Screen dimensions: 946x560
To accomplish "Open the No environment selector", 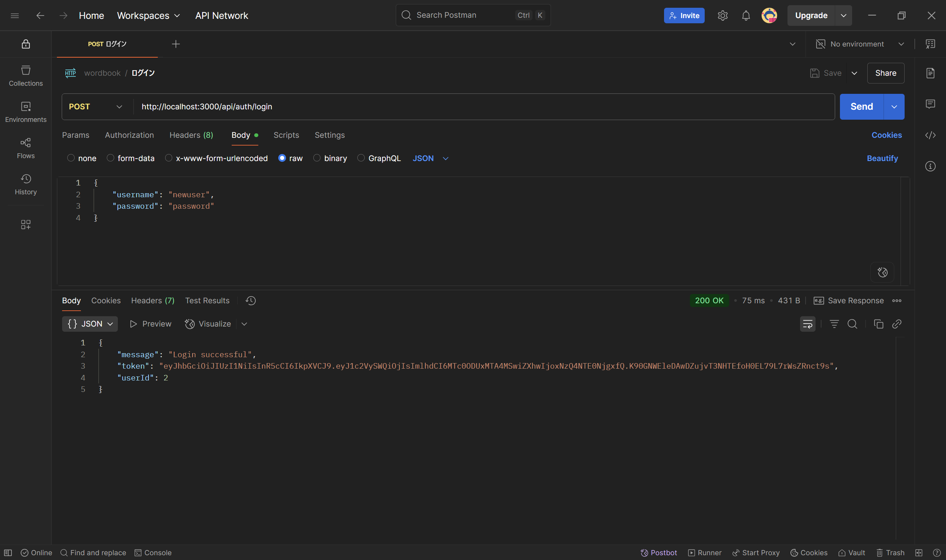I will point(860,44).
